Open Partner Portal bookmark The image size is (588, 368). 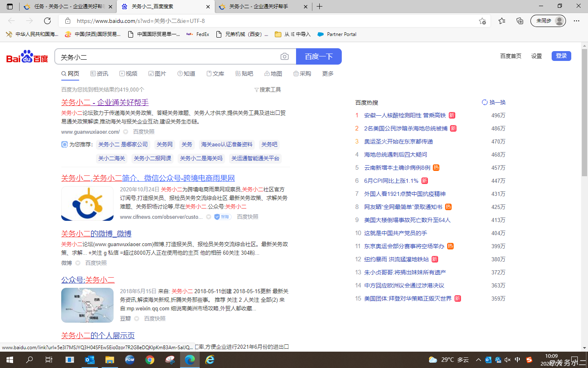tap(337, 34)
